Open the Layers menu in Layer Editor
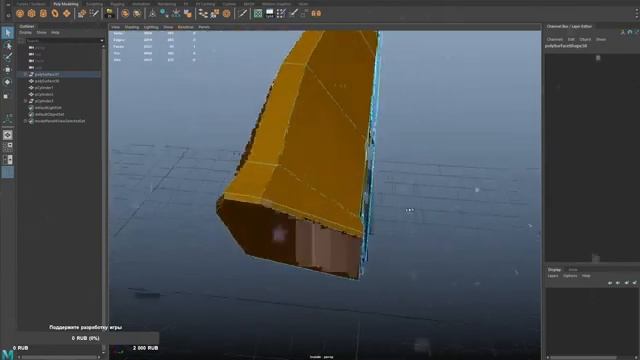The height and width of the screenshot is (360, 640). click(553, 276)
